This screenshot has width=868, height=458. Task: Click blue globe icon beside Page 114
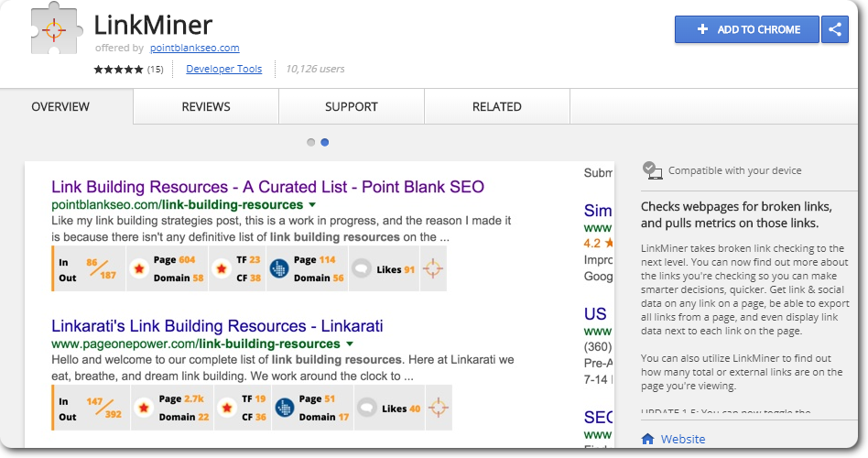(x=279, y=268)
